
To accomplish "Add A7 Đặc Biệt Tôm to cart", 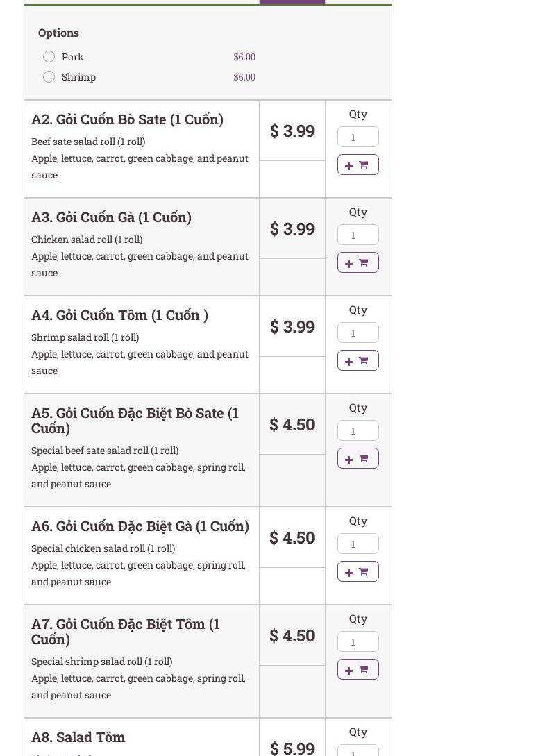I will (358, 669).
